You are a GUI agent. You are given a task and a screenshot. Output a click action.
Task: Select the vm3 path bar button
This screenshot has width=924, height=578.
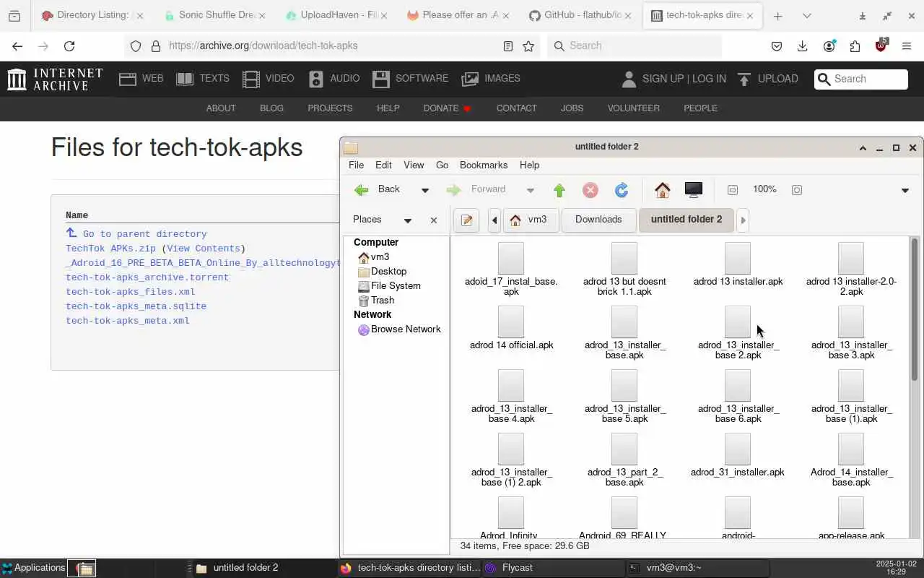(530, 220)
